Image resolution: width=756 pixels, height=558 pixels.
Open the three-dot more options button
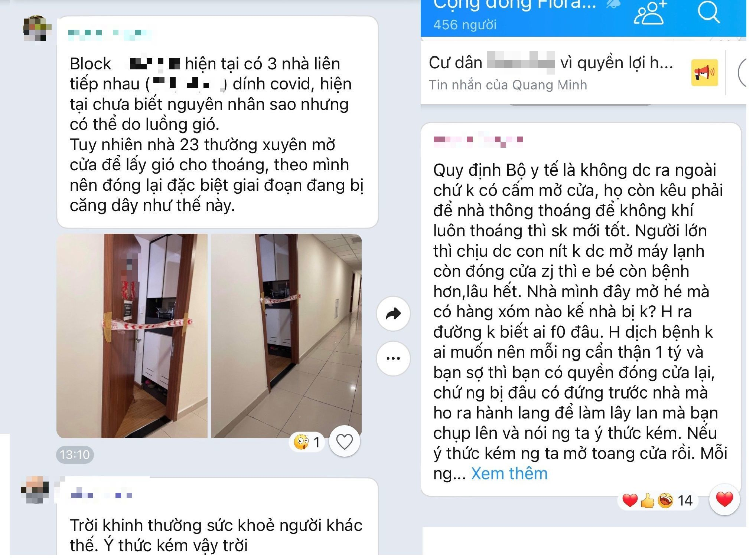(393, 358)
